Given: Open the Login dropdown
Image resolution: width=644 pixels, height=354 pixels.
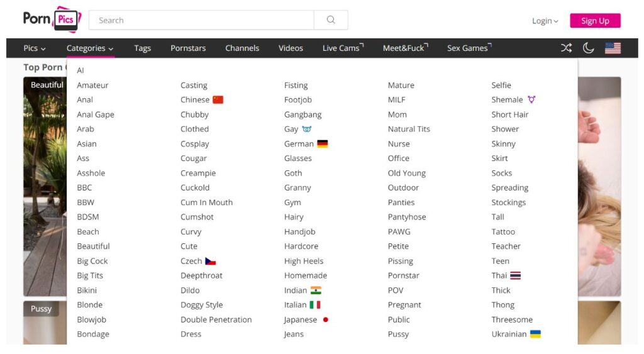Looking at the screenshot, I should click(545, 21).
